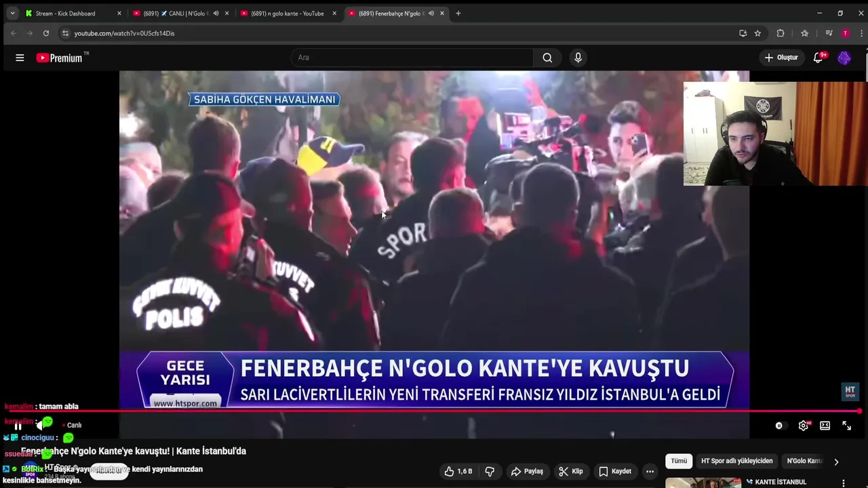Image resolution: width=868 pixels, height=488 pixels.
Task: Click the Kaydet save button
Action: click(x=615, y=471)
